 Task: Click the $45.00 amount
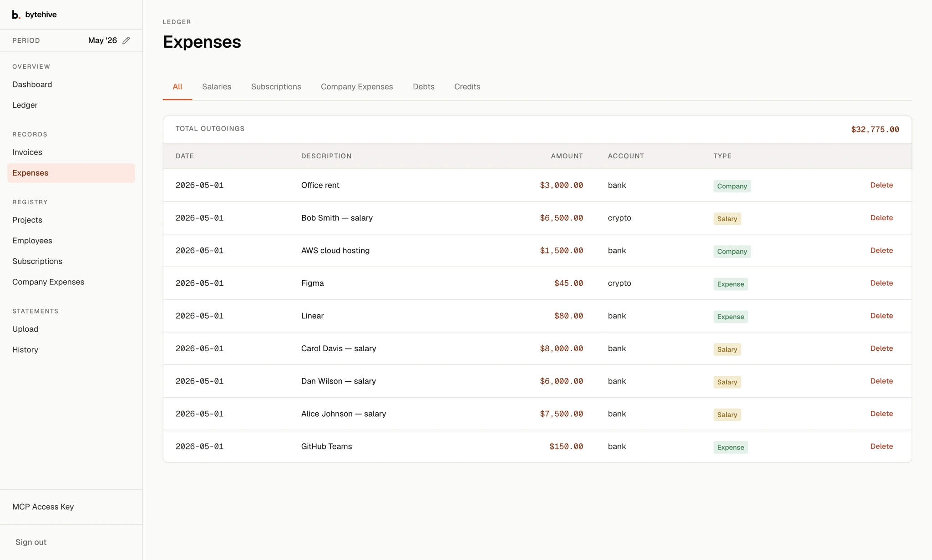coord(568,283)
